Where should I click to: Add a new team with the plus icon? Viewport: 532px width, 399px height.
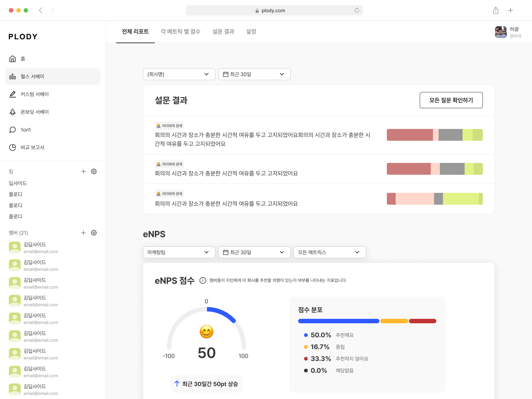tap(83, 171)
